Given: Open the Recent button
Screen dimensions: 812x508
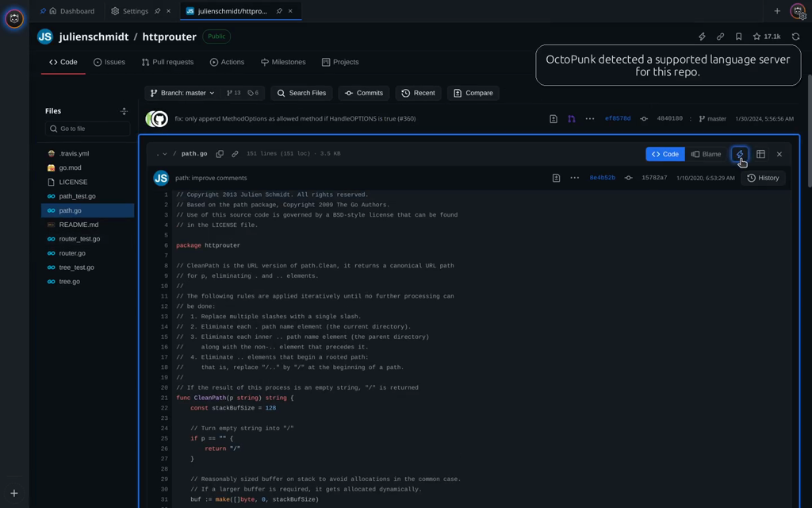Looking at the screenshot, I should click(x=418, y=93).
